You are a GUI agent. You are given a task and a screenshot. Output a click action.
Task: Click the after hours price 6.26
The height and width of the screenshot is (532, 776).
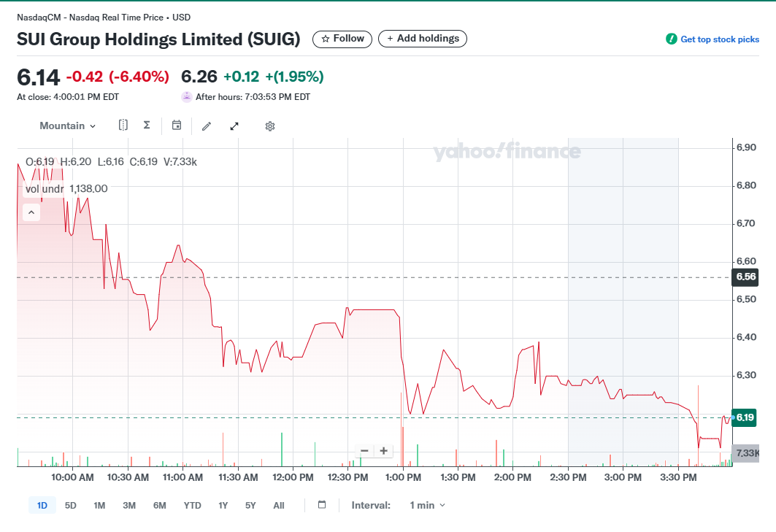click(x=199, y=77)
